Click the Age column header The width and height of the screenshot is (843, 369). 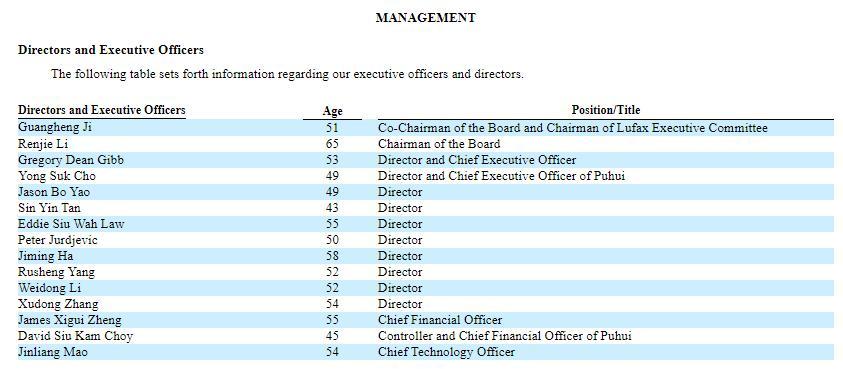(332, 111)
